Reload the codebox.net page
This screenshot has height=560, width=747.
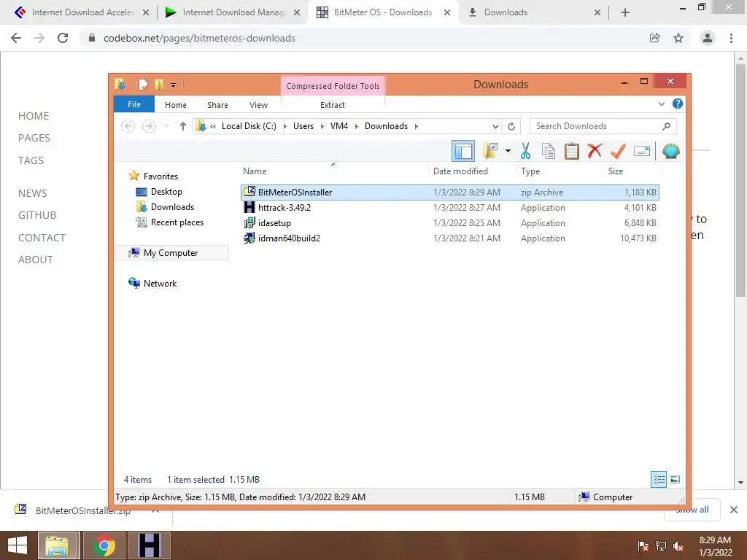click(63, 38)
